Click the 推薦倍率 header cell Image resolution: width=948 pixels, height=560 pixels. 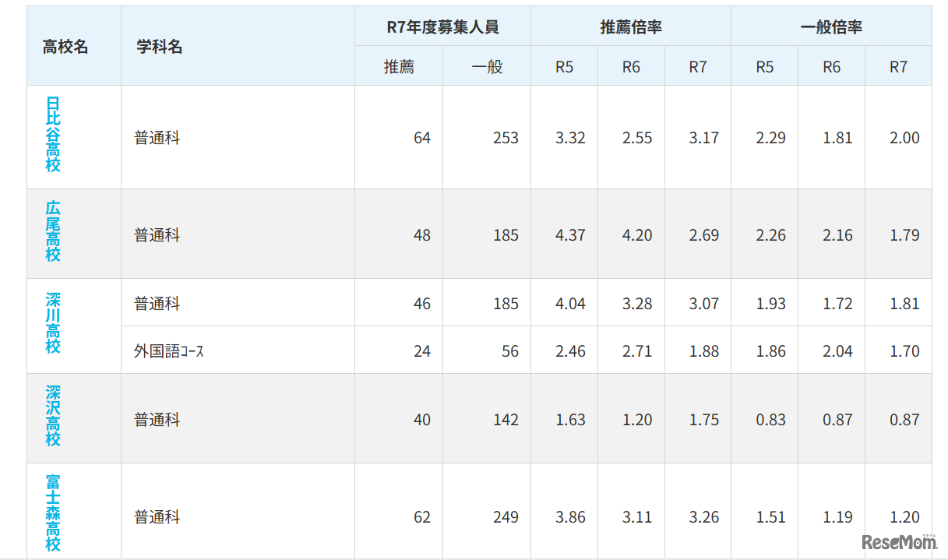[631, 27]
